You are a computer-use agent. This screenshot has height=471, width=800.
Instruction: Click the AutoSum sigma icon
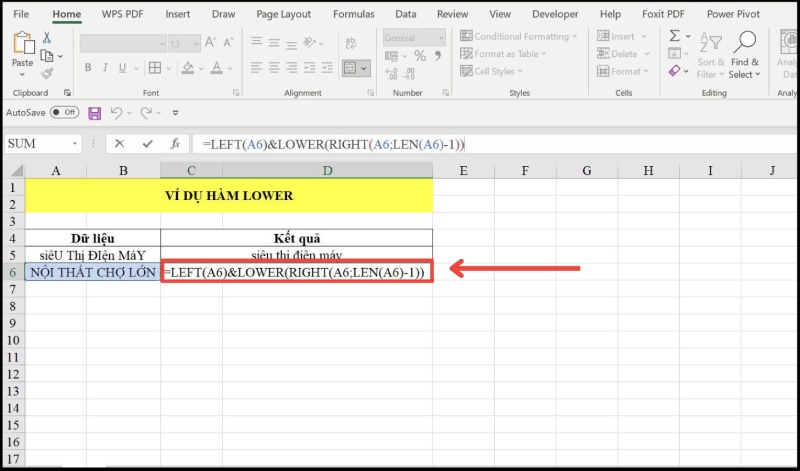click(x=675, y=36)
